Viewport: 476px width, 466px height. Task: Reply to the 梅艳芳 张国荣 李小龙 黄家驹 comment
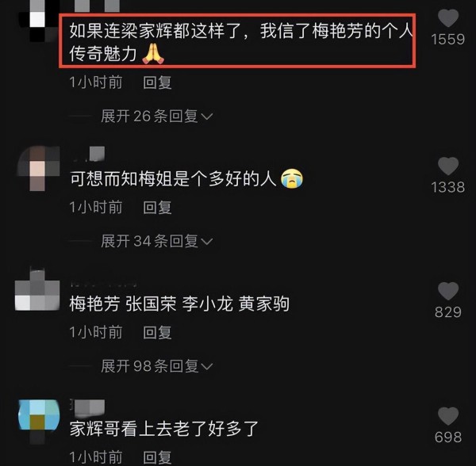[157, 332]
